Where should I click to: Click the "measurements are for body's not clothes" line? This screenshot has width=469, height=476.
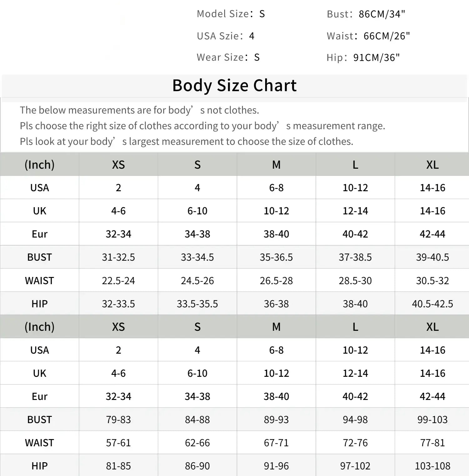pyautogui.click(x=139, y=110)
